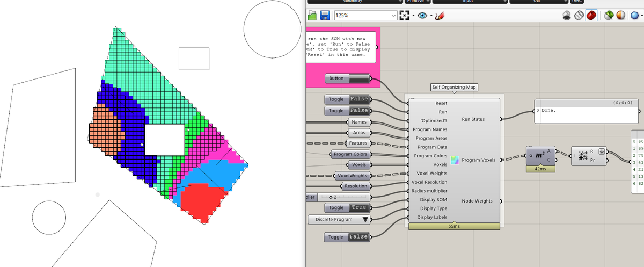Select the VoxelWeights parameter node
The height and width of the screenshot is (267, 644).
click(352, 176)
